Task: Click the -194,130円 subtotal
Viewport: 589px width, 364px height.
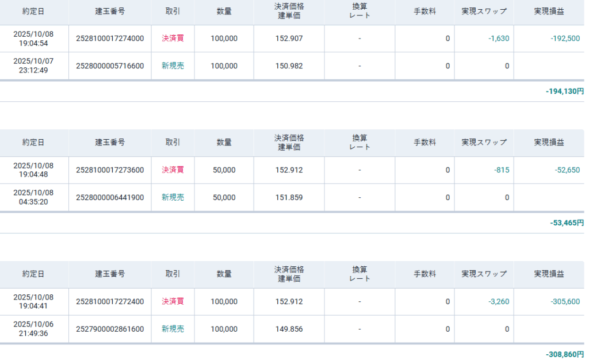Action: [564, 91]
